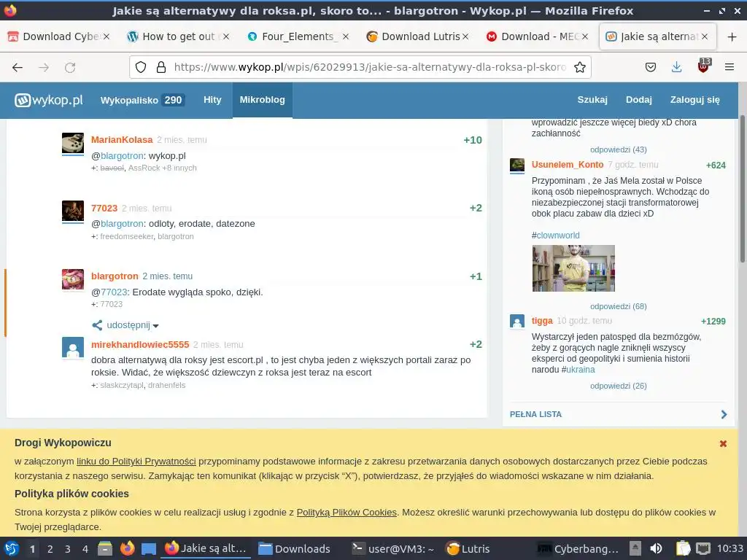Click the tigga username in sidebar
747x560 pixels.
click(x=542, y=321)
